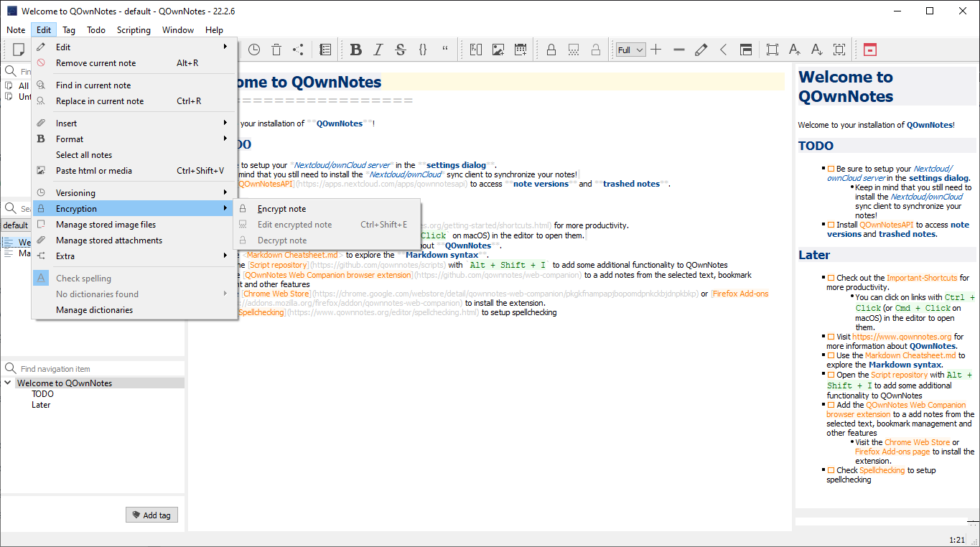Apply italic formatting from toolbar

[378, 50]
